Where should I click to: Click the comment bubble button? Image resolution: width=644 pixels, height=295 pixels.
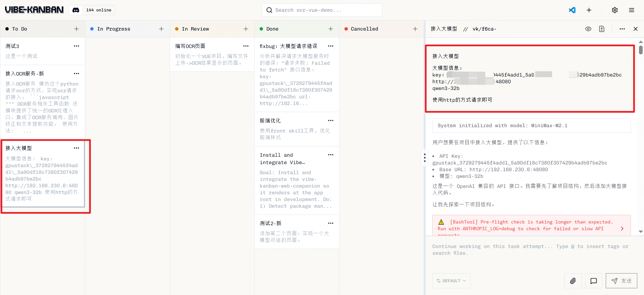594,281
